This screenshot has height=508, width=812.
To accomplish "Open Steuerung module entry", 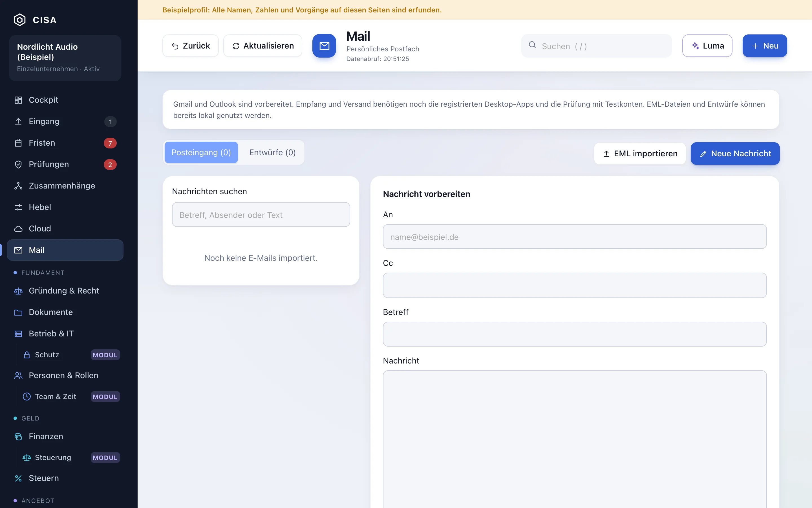I will tap(69, 457).
